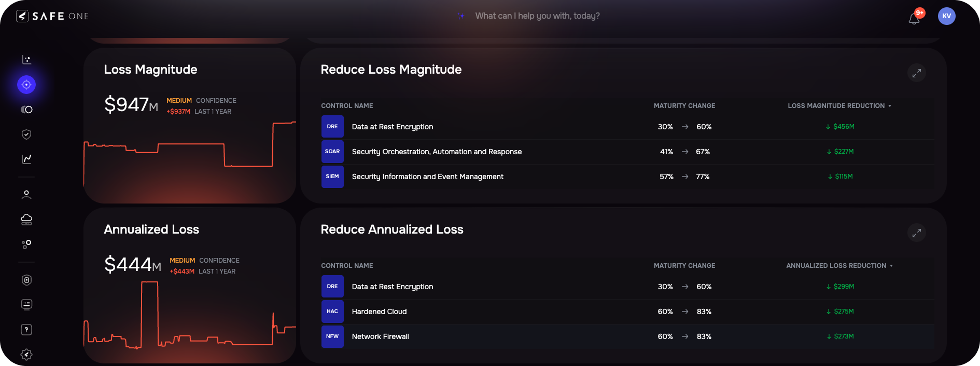
Task: Click the $275M annualized reduction value
Action: (x=840, y=311)
